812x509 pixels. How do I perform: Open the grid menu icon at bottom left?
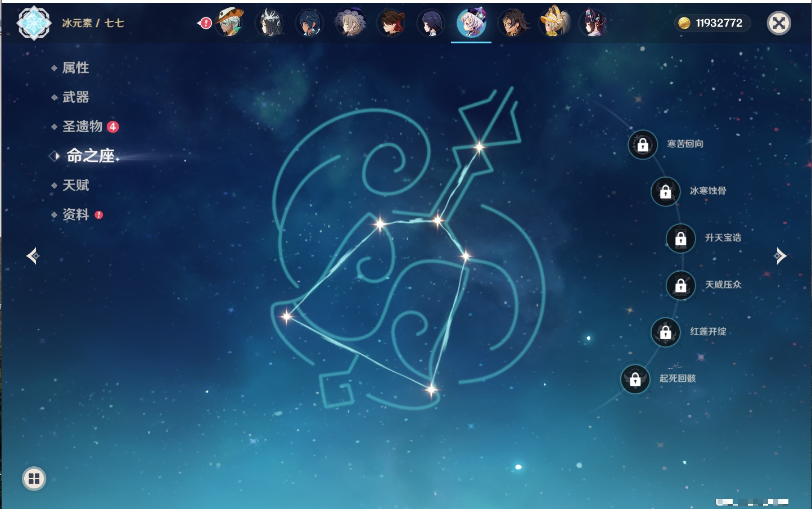click(34, 479)
